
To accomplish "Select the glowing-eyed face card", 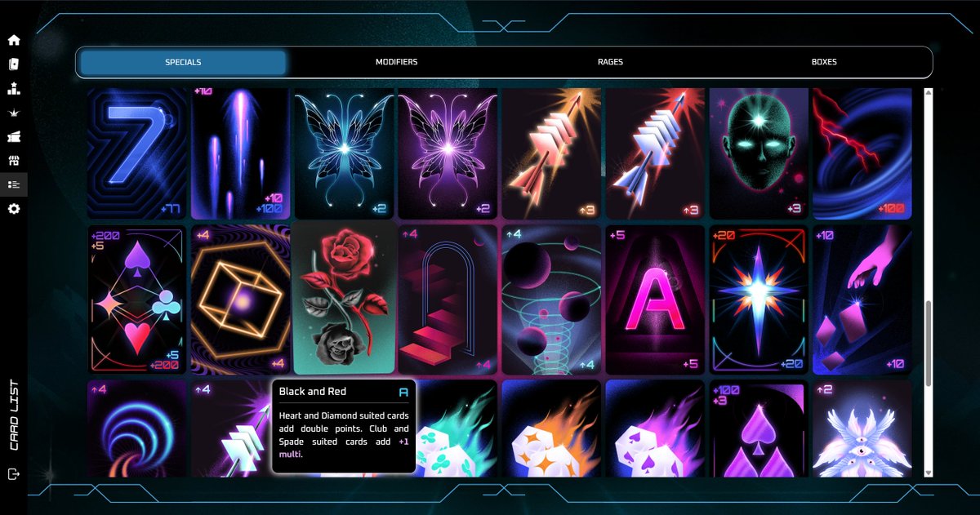I will pos(759,153).
